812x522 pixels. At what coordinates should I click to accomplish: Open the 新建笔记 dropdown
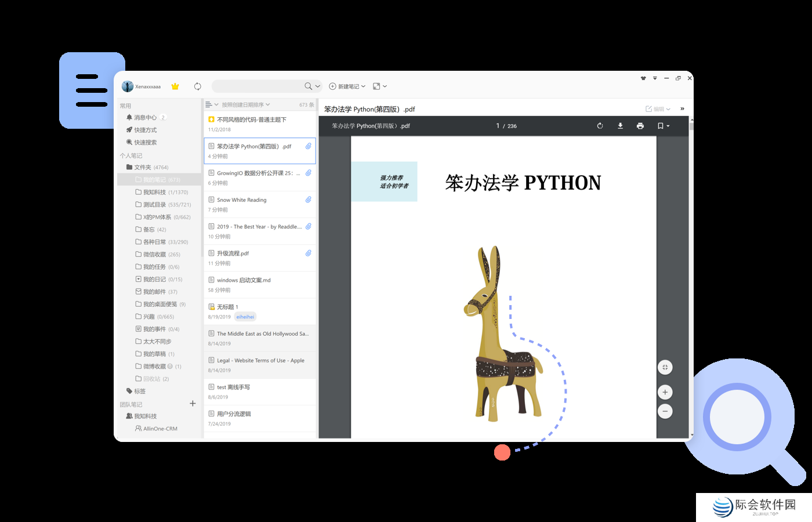pyautogui.click(x=347, y=86)
